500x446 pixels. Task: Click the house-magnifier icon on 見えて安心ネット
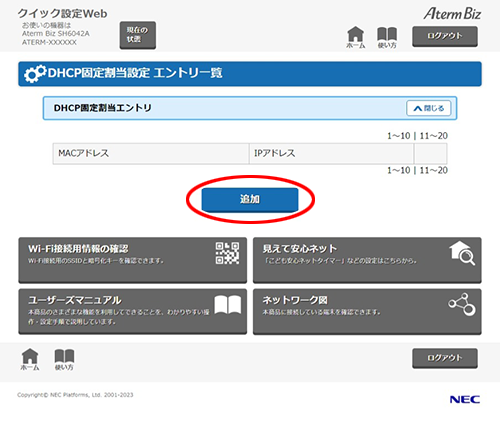coord(462,253)
